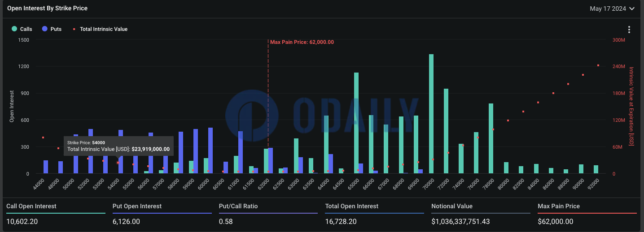
Task: Open the May 17 2024 expiry dropdown
Action: point(612,9)
